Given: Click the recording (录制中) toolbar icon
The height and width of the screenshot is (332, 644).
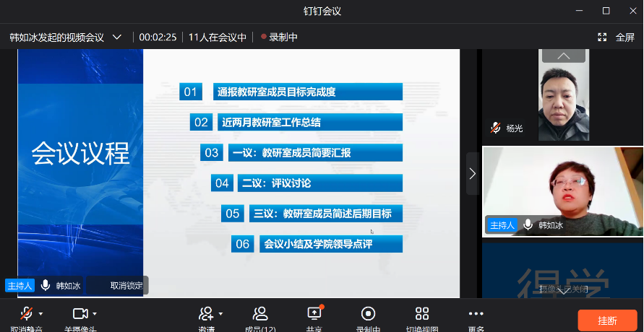Looking at the screenshot, I should pos(368,314).
